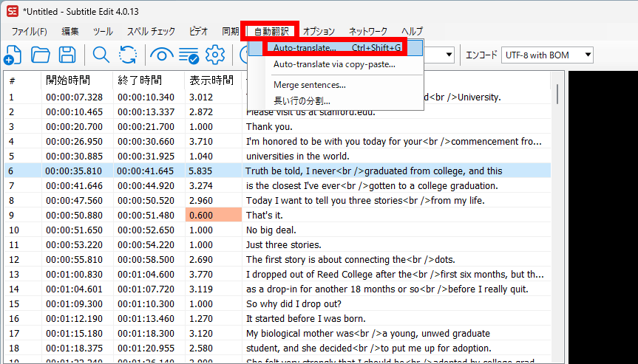Select row 'It started before I was born.'
The height and width of the screenshot is (364, 638).
277,318
